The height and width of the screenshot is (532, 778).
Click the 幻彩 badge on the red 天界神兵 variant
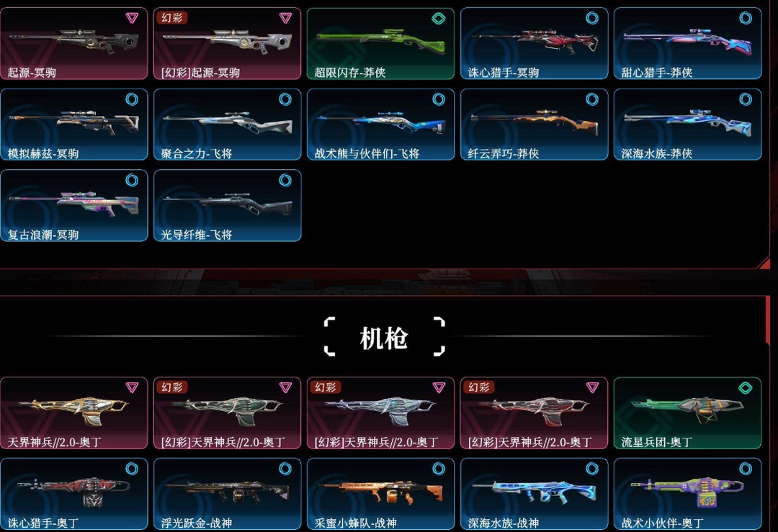click(x=479, y=387)
